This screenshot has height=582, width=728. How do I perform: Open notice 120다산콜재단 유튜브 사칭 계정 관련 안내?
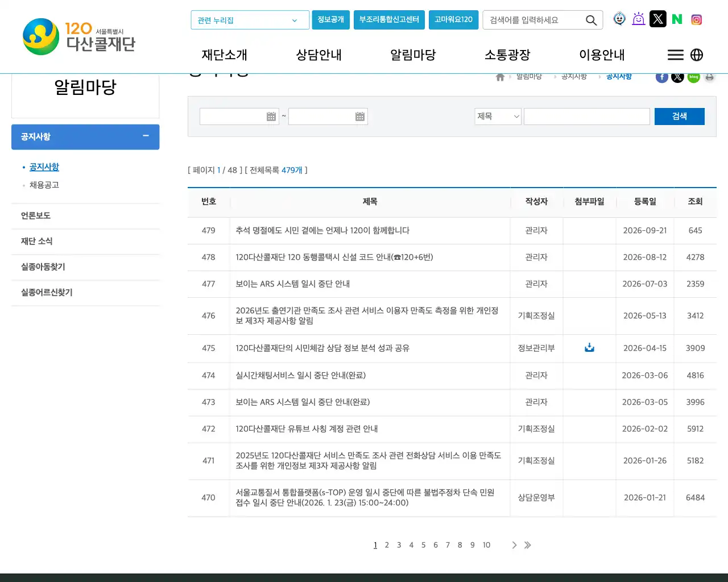click(307, 429)
